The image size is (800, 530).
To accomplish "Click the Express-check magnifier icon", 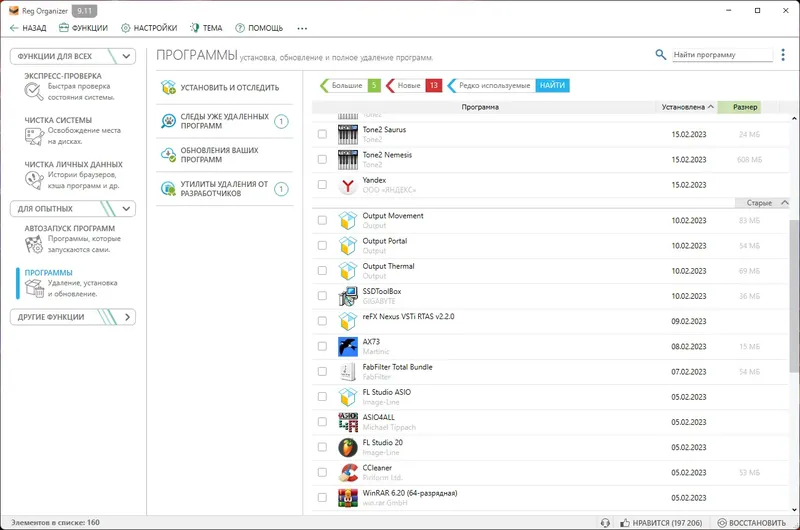I will [34, 91].
